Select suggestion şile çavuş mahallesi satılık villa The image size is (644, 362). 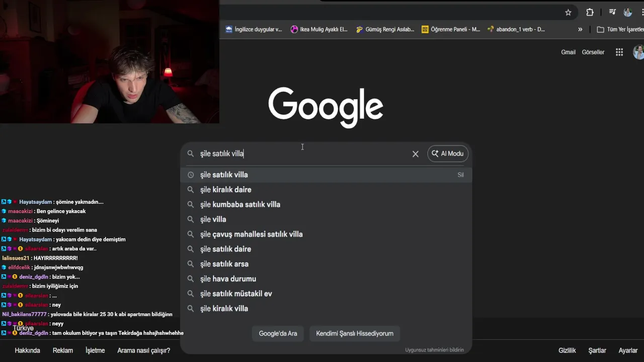[x=326, y=234]
